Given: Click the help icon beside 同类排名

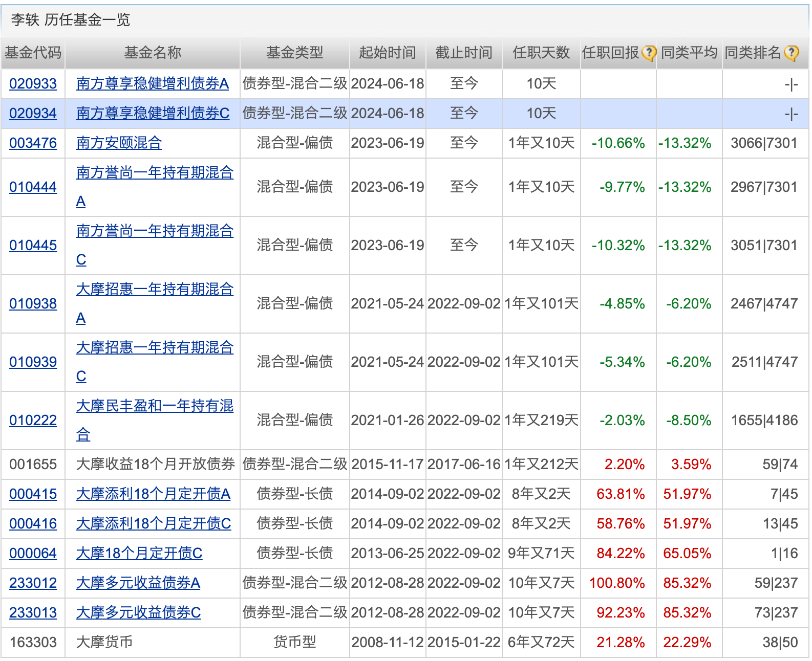Looking at the screenshot, I should [x=792, y=53].
